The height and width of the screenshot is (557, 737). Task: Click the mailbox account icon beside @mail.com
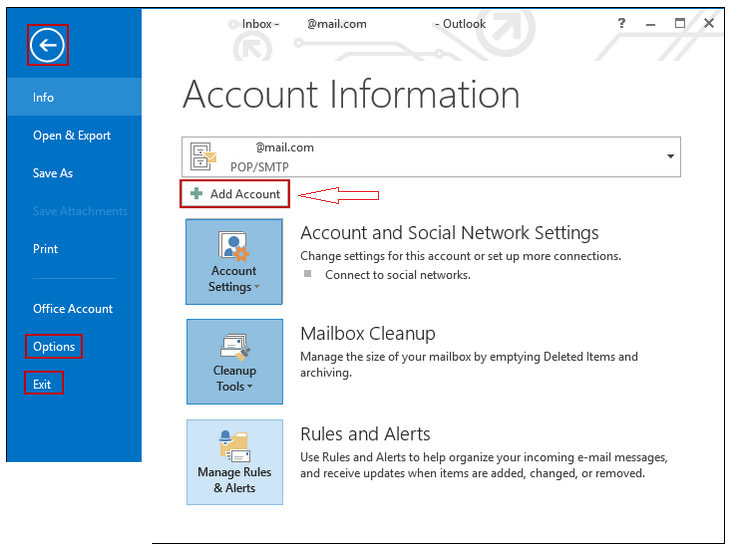pyautogui.click(x=203, y=157)
